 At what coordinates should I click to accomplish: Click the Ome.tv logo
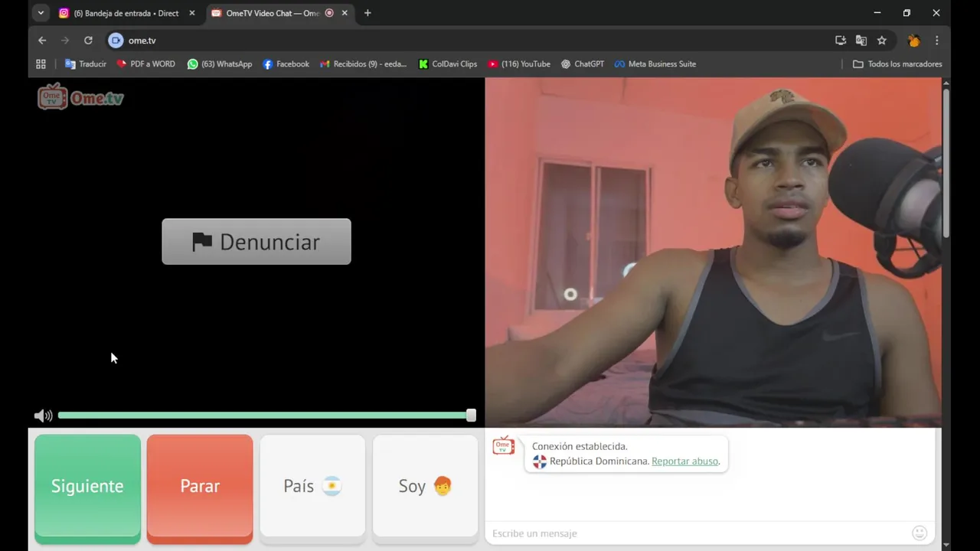pyautogui.click(x=80, y=97)
